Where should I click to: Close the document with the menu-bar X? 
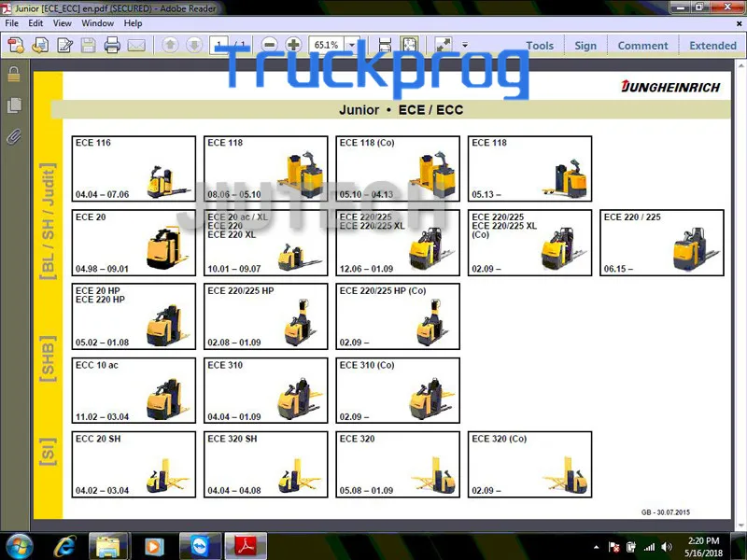pos(739,23)
